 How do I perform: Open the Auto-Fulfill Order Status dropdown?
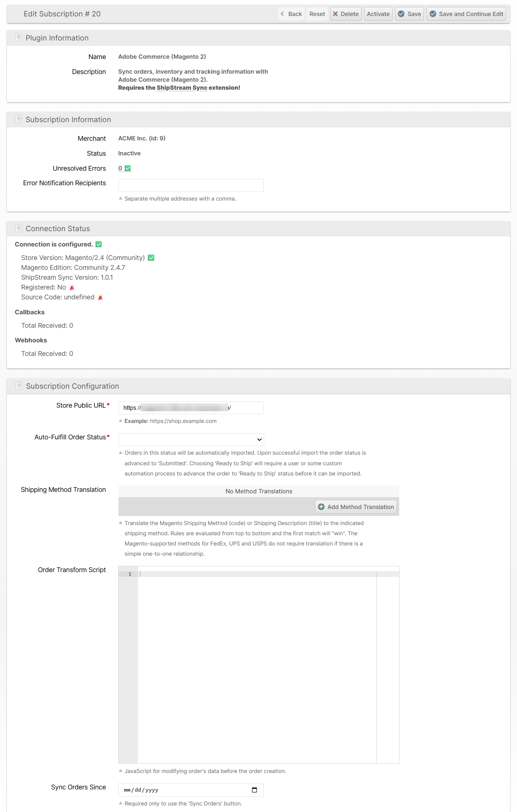[191, 439]
